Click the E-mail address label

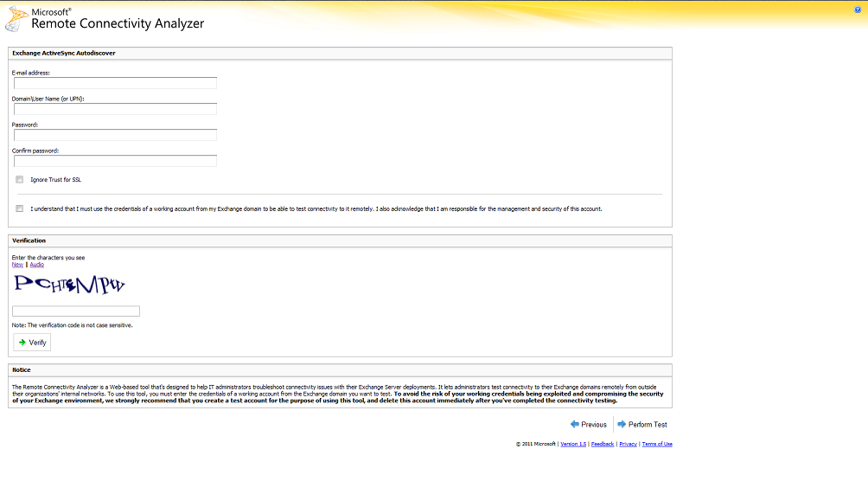click(30, 73)
